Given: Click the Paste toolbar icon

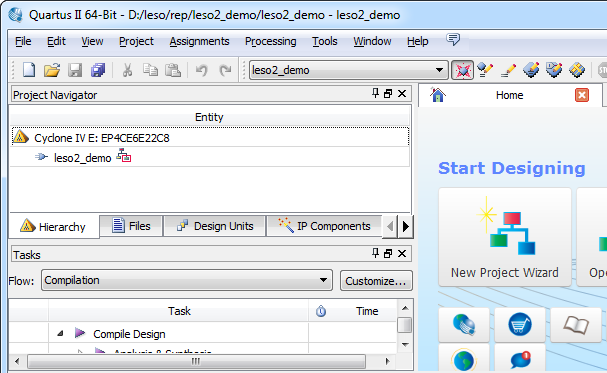Looking at the screenshot, I should coord(173,70).
